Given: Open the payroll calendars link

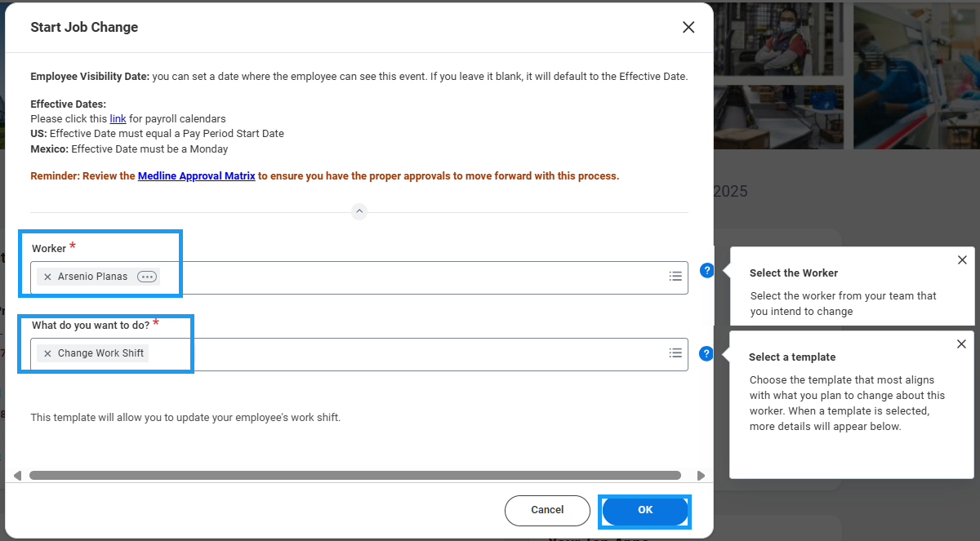Looking at the screenshot, I should tap(118, 118).
